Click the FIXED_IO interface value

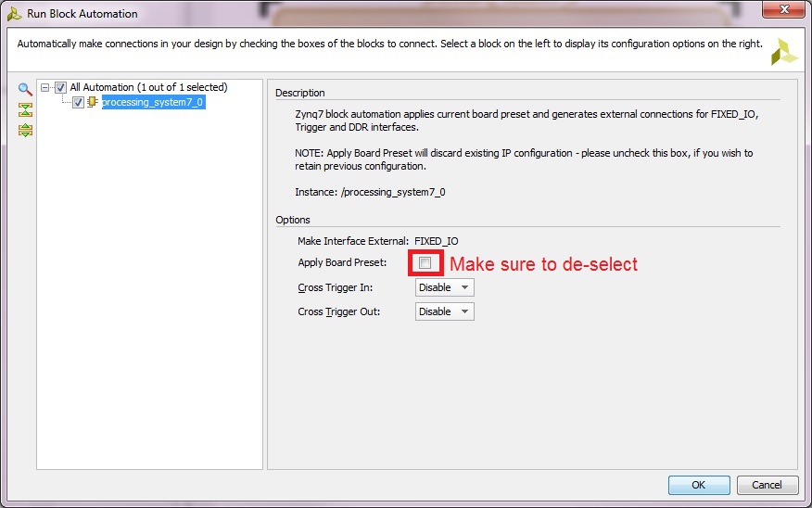[x=437, y=241]
